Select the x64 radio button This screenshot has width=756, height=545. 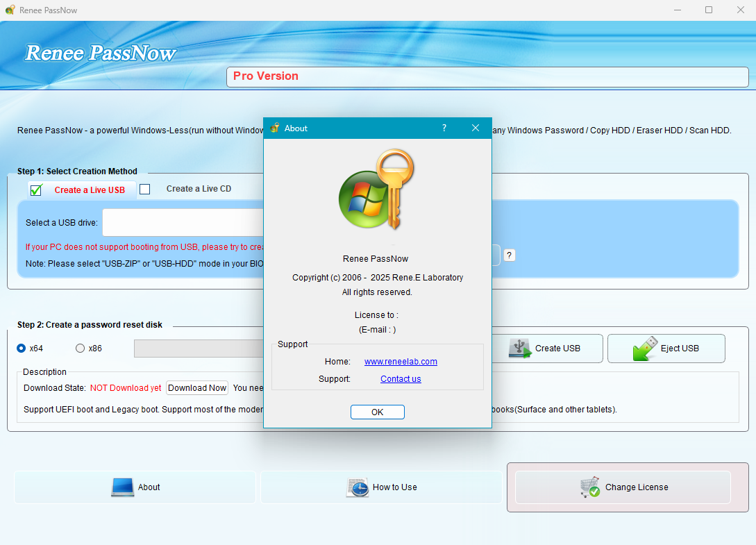(x=22, y=349)
